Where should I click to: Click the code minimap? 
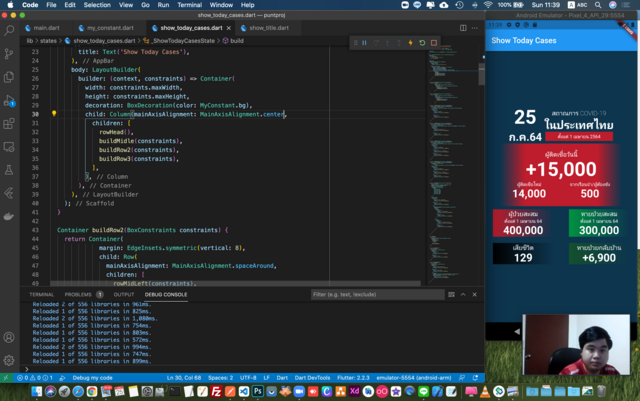[x=452, y=163]
